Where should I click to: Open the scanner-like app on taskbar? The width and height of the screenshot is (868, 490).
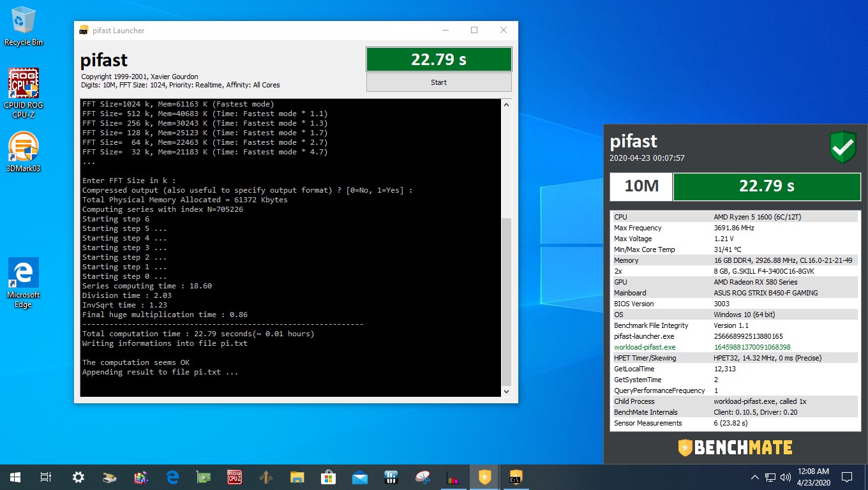pos(109,477)
